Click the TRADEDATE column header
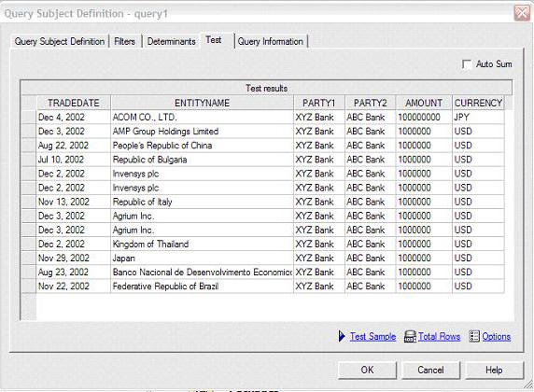 (74, 103)
